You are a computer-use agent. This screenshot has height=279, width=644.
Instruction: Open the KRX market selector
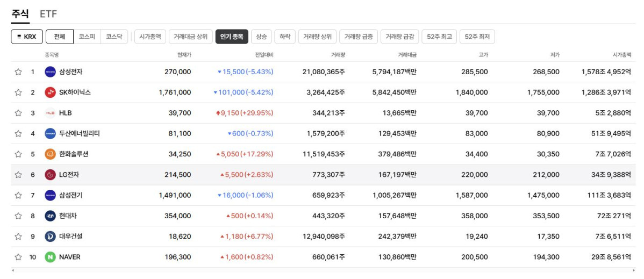[x=27, y=37]
